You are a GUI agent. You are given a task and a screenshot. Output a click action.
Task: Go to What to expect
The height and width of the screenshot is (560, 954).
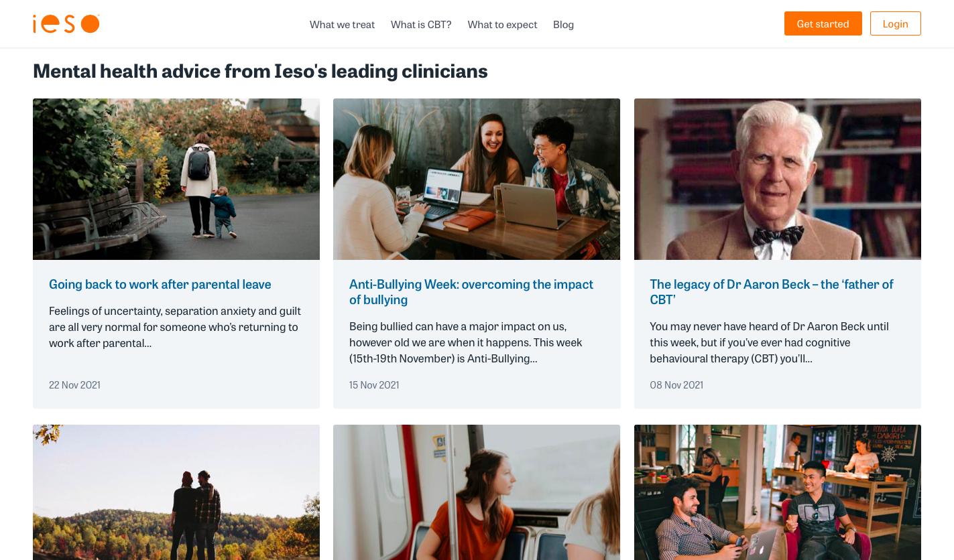pyautogui.click(x=502, y=24)
